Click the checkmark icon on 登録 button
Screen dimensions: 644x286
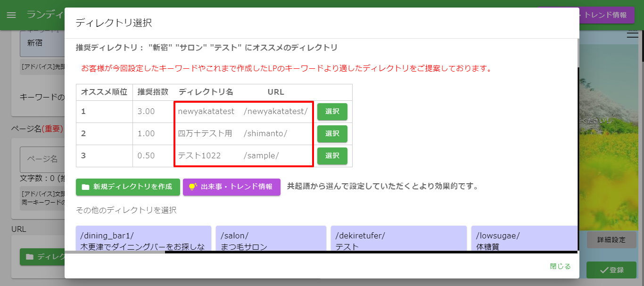pos(604,270)
